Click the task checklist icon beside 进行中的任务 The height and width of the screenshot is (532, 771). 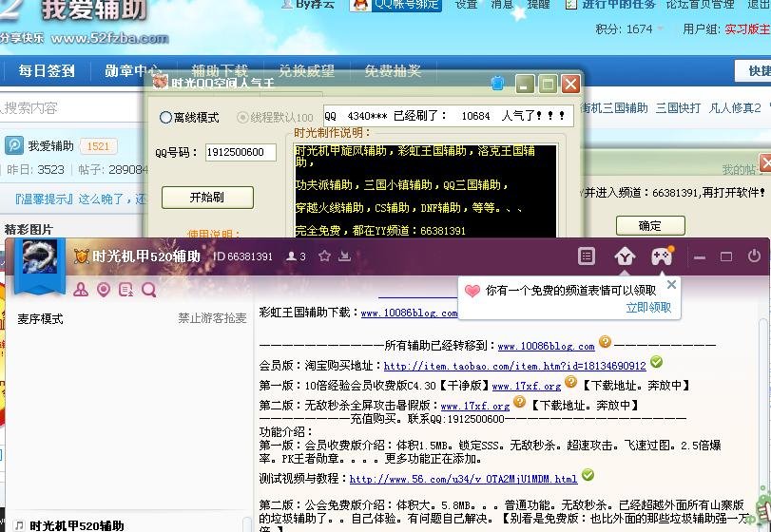(x=570, y=5)
